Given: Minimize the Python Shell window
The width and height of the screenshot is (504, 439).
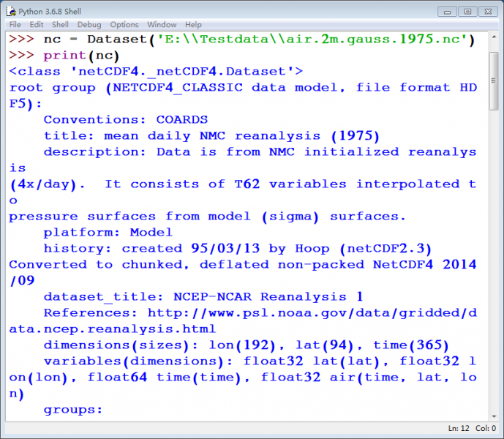Looking at the screenshot, I should [x=448, y=11].
